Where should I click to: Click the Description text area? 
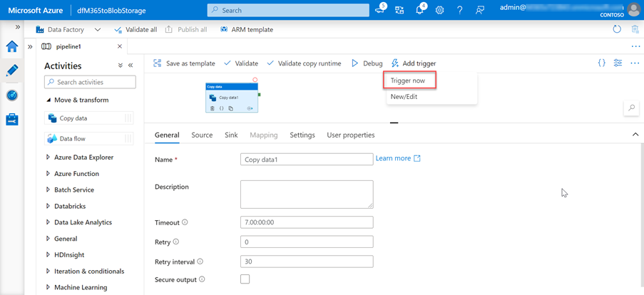coord(307,195)
